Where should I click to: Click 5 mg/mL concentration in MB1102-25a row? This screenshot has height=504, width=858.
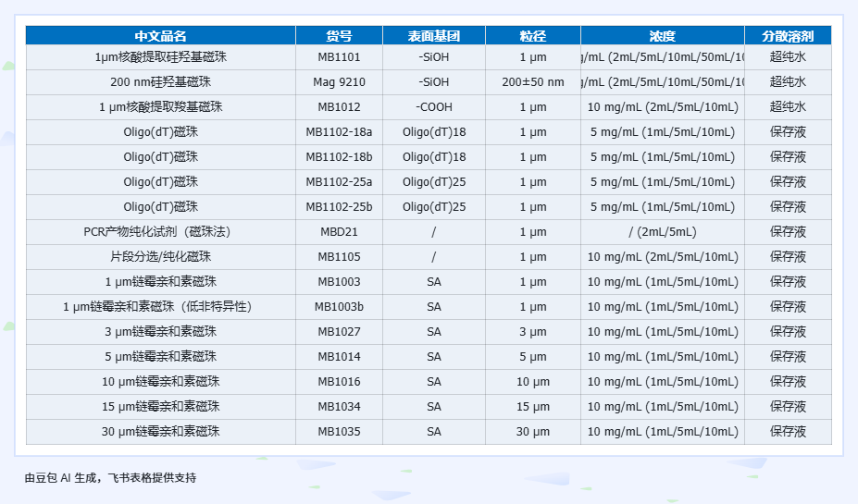[662, 182]
